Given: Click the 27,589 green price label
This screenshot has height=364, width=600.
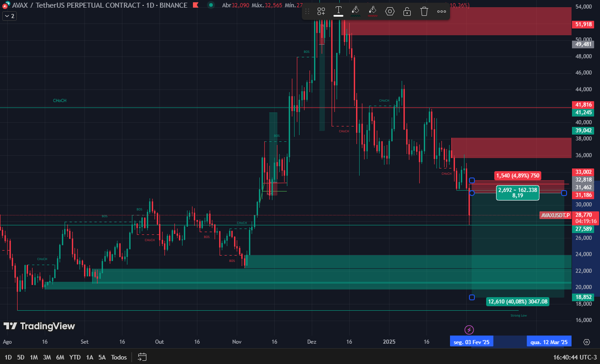Looking at the screenshot, I should click(x=584, y=228).
